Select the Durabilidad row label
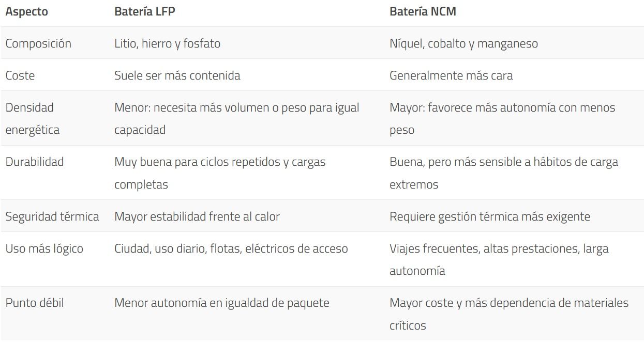 coord(35,162)
